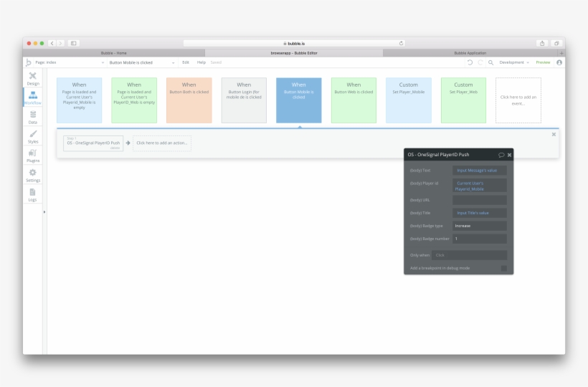The height and width of the screenshot is (387, 588).
Task: Open the comment bubble in the action panel
Action: [501, 155]
